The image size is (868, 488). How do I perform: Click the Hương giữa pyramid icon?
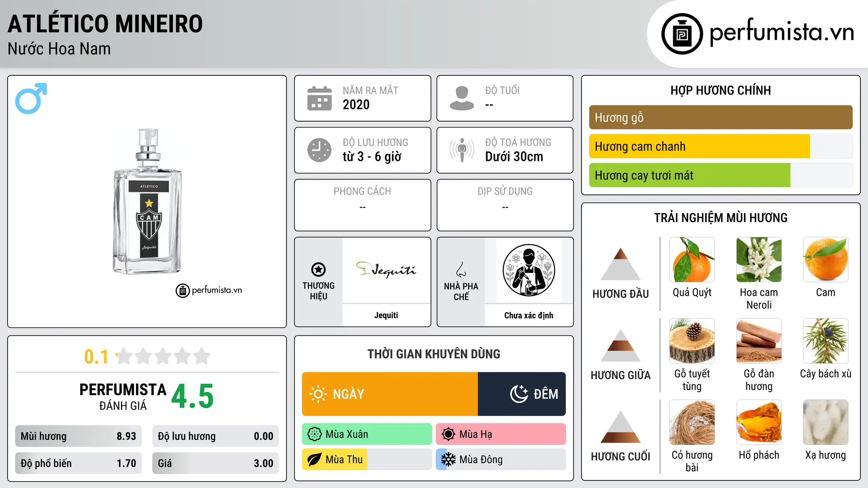pyautogui.click(x=621, y=345)
